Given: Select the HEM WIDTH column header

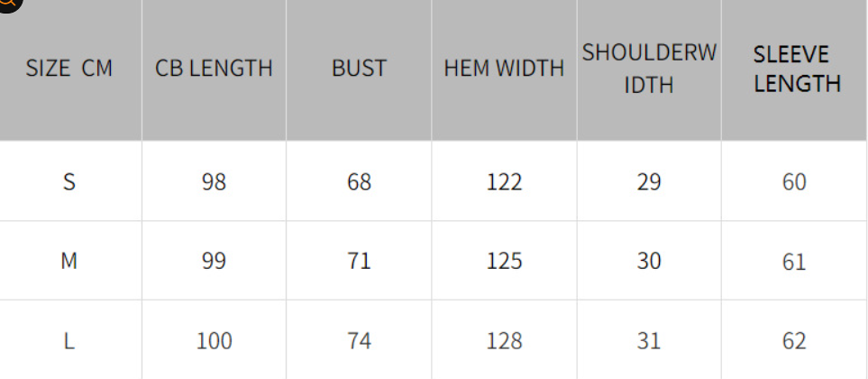Looking at the screenshot, I should click(x=504, y=69).
